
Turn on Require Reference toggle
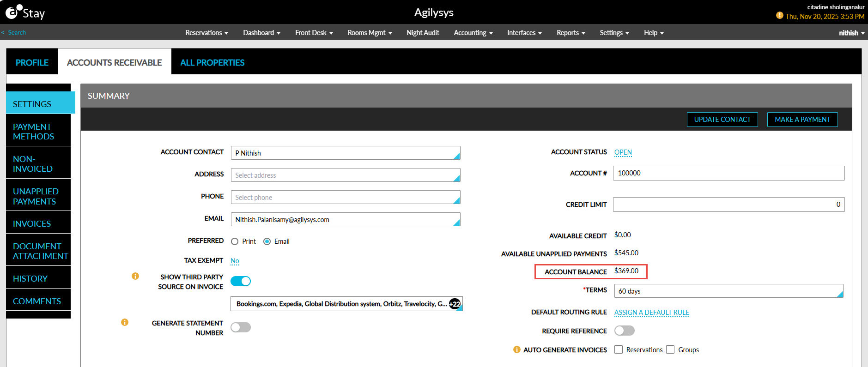pyautogui.click(x=624, y=331)
